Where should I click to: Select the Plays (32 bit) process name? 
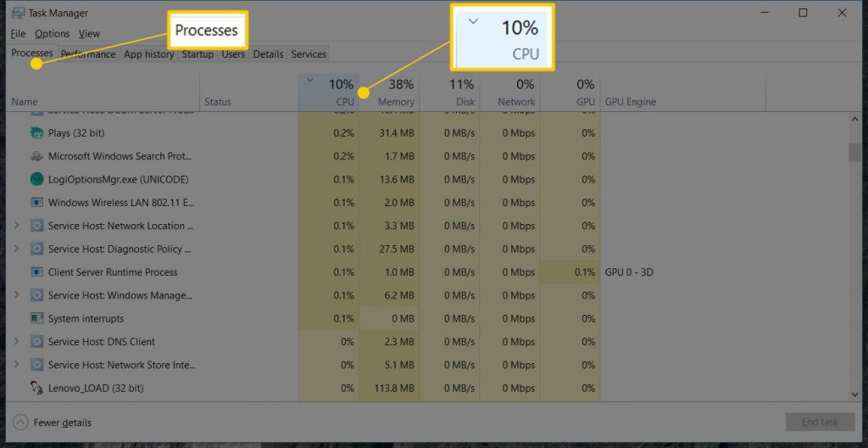coord(75,133)
